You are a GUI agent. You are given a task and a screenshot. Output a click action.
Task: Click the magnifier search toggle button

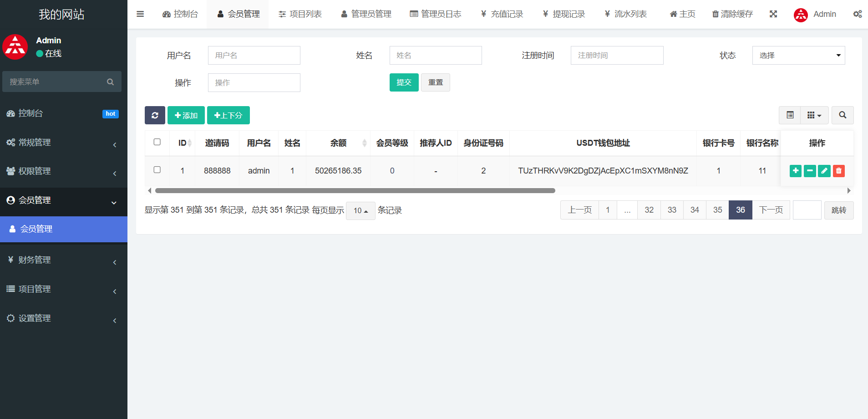pos(843,115)
